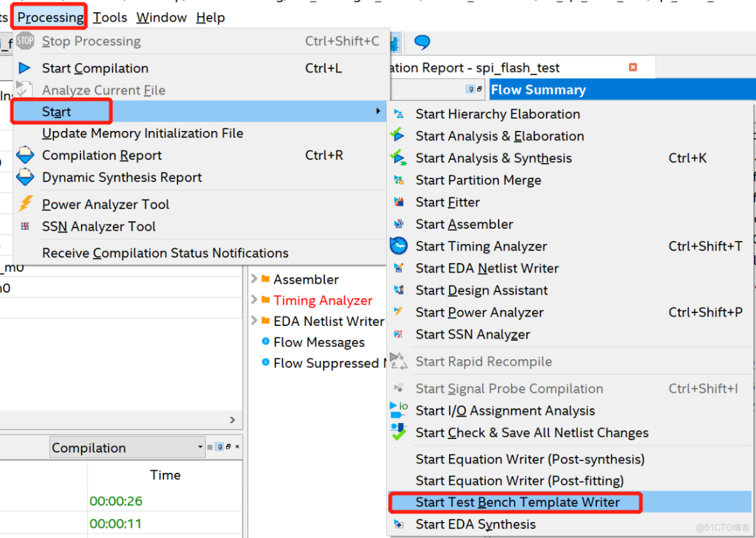Click the Dynamic Synthesis Report icon

[25, 177]
